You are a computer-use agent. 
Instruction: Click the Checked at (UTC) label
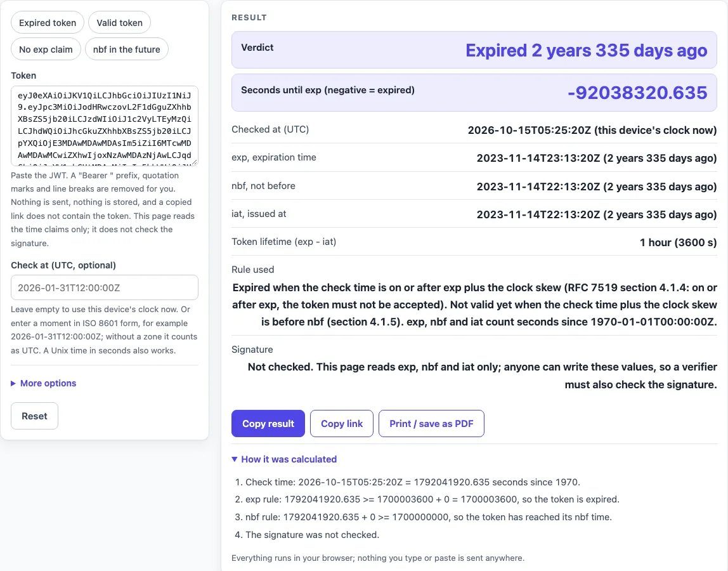point(270,129)
